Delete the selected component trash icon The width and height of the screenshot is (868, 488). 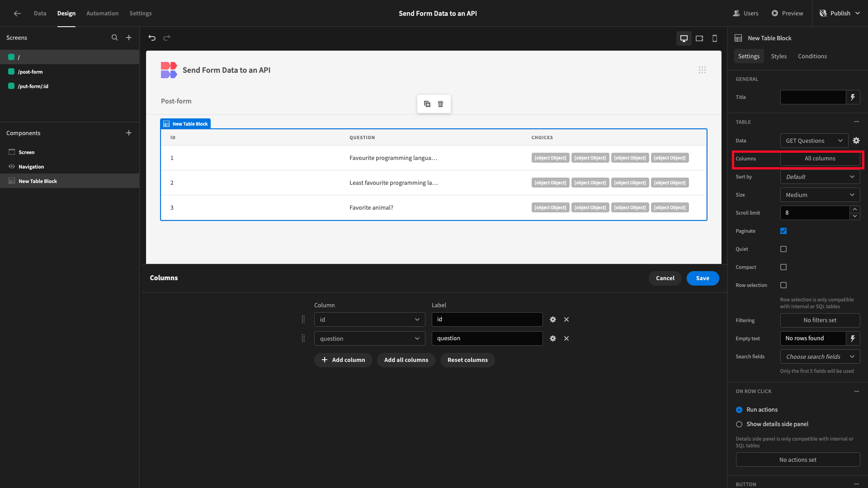pyautogui.click(x=440, y=104)
